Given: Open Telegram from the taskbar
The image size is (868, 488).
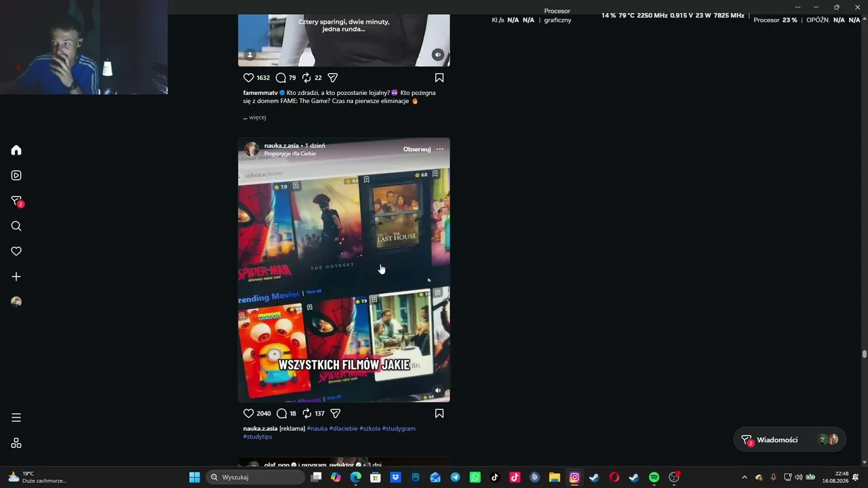Looking at the screenshot, I should pyautogui.click(x=455, y=477).
